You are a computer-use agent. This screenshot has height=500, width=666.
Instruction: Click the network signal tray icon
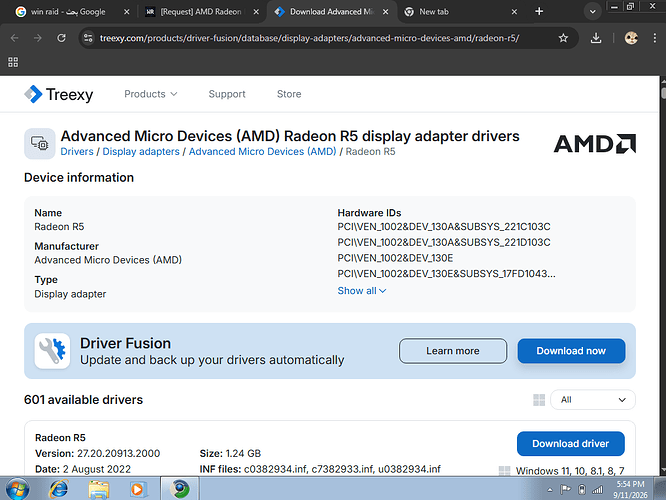(x=598, y=490)
